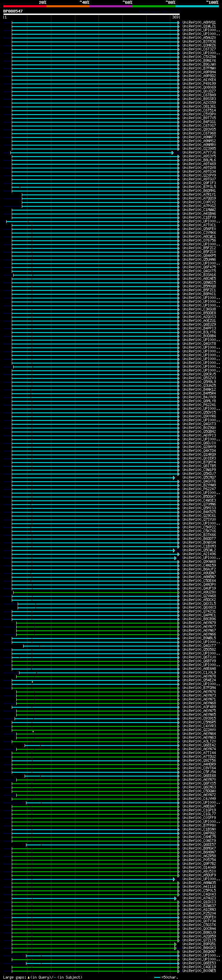The width and height of the screenshot is (222, 980).
Task: Select the UniRef100_O23985 label
Action: [199, 148]
